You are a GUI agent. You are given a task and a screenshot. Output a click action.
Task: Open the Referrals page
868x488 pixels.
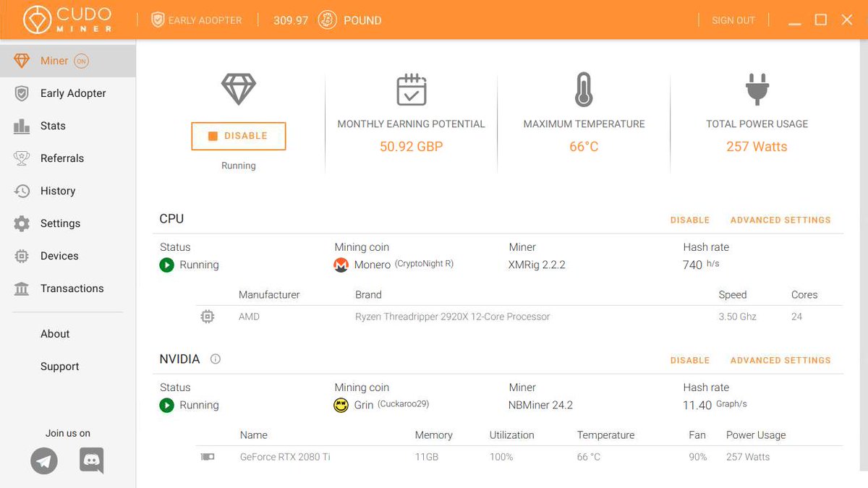point(68,158)
